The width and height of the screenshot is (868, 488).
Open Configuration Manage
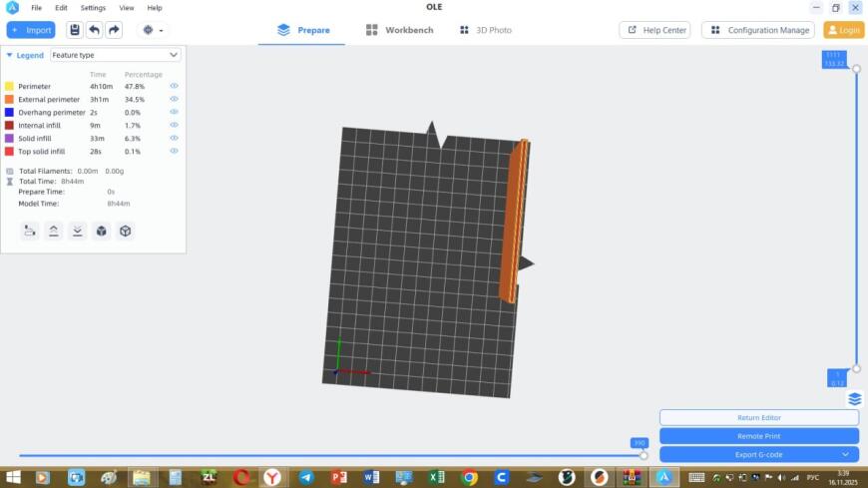tap(758, 30)
